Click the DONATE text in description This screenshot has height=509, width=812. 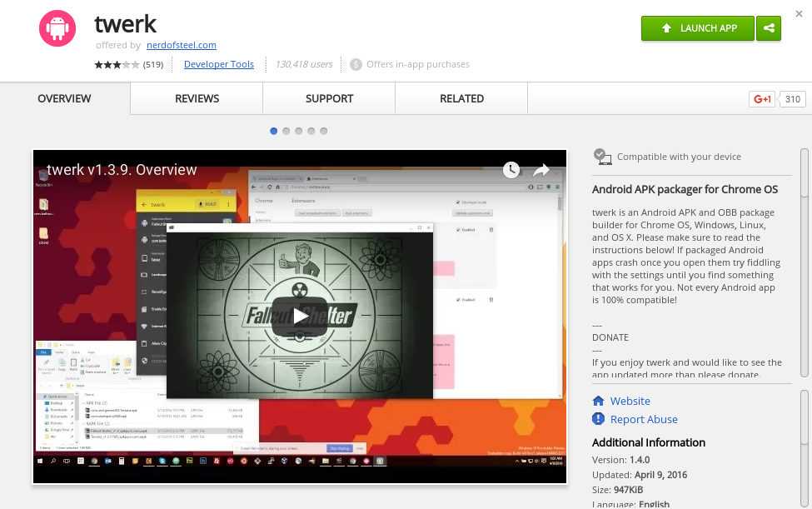[x=610, y=337]
